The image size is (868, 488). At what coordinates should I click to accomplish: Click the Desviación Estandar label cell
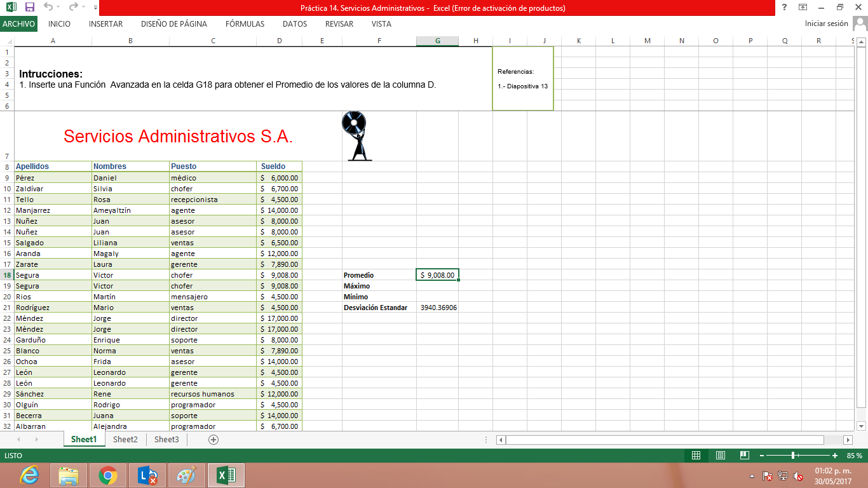pyautogui.click(x=379, y=308)
